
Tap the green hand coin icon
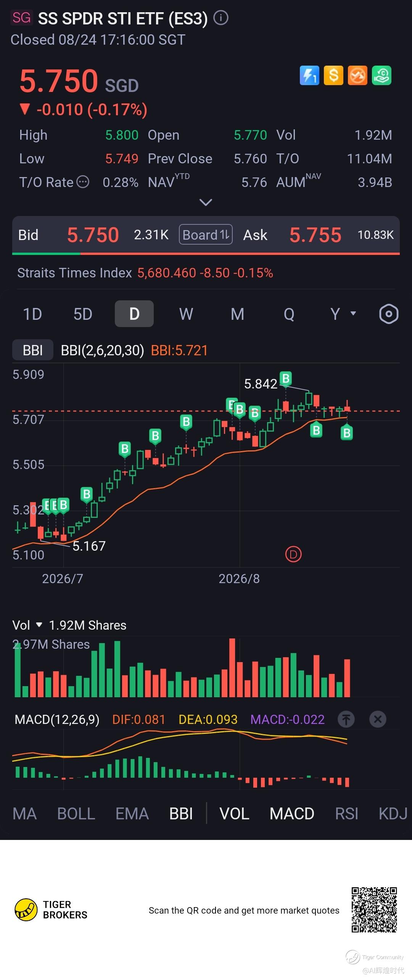381,75
